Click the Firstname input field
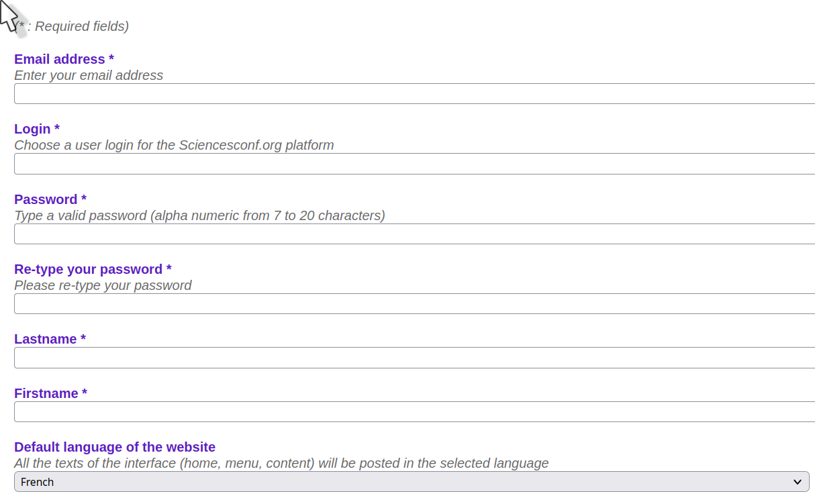Image resolution: width=815 pixels, height=504 pixels. [x=403, y=411]
